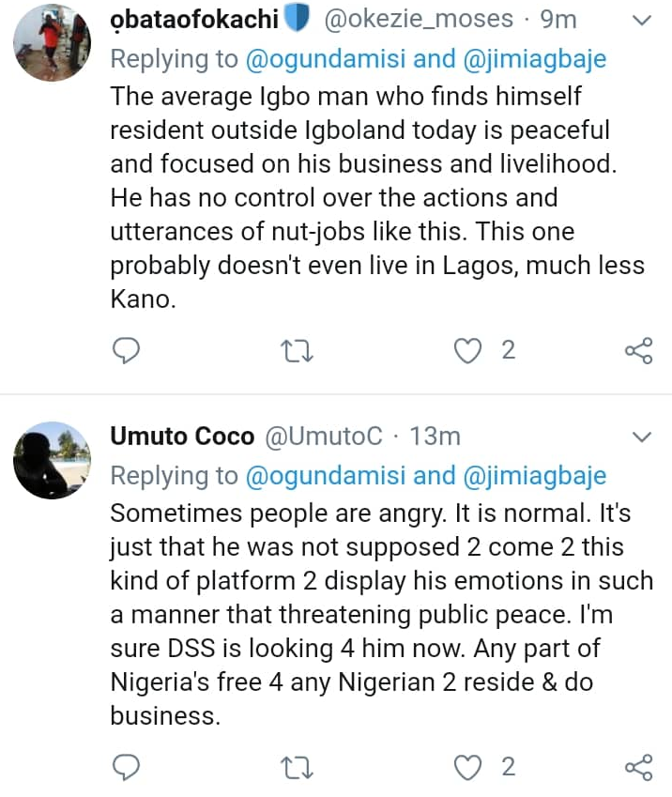Open okezie_moses profile picture

(x=53, y=42)
